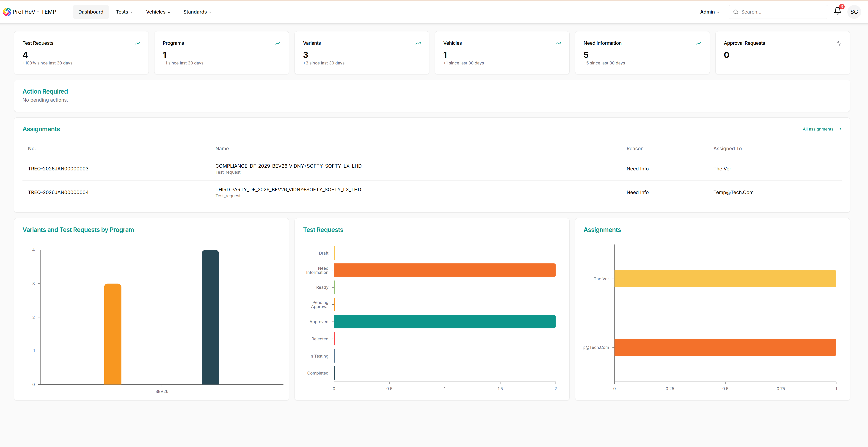Expand the Tests dropdown menu

tap(124, 12)
